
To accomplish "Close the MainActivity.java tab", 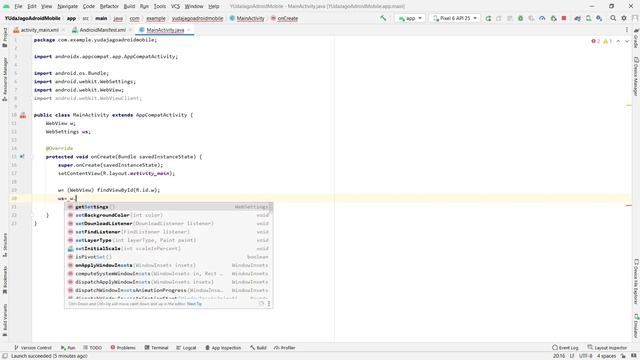I will (x=189, y=30).
